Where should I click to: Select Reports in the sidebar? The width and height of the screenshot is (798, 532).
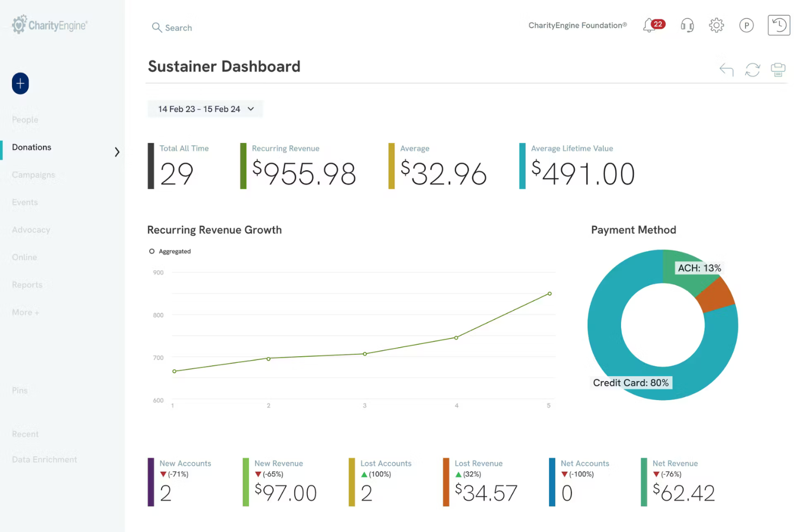pyautogui.click(x=27, y=285)
